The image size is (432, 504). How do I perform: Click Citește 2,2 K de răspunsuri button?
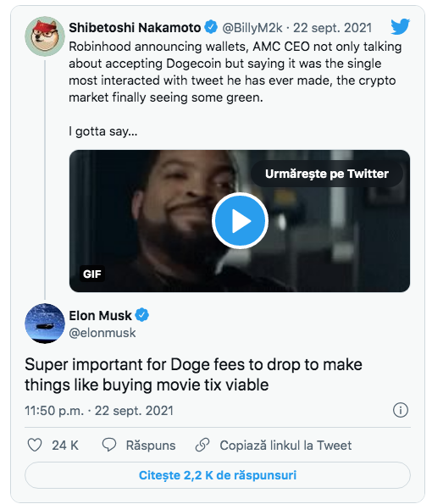218,475
